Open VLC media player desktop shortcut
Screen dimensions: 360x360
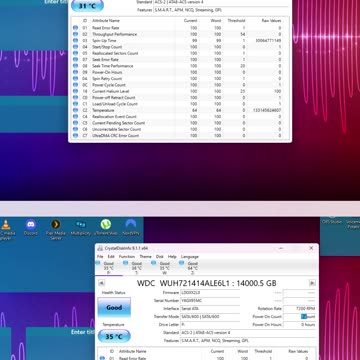coord(6,229)
